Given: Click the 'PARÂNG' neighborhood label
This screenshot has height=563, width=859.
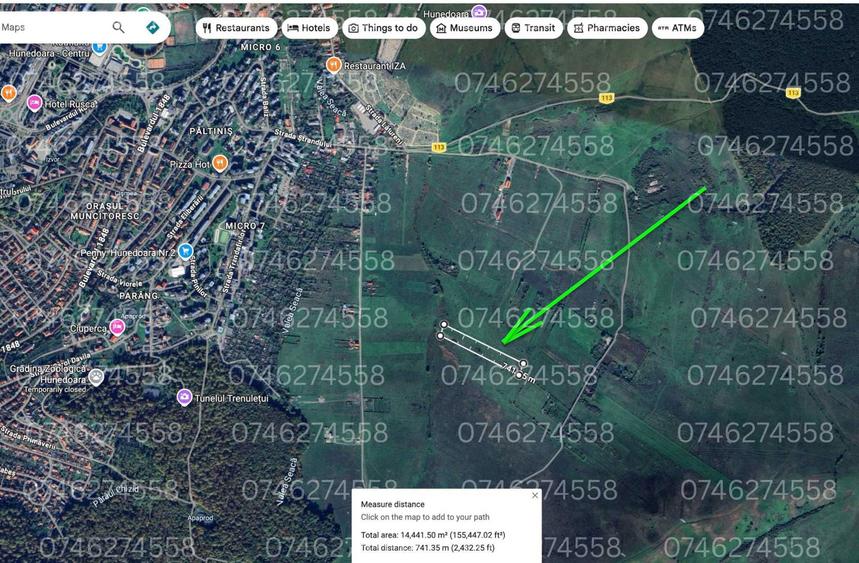Looking at the screenshot, I should click(139, 296).
